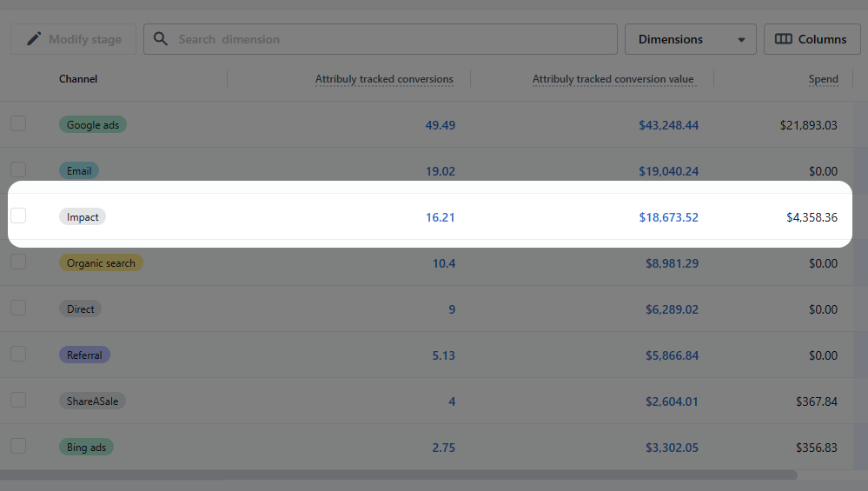Click the horizontal scrollbar below the table

[399, 475]
